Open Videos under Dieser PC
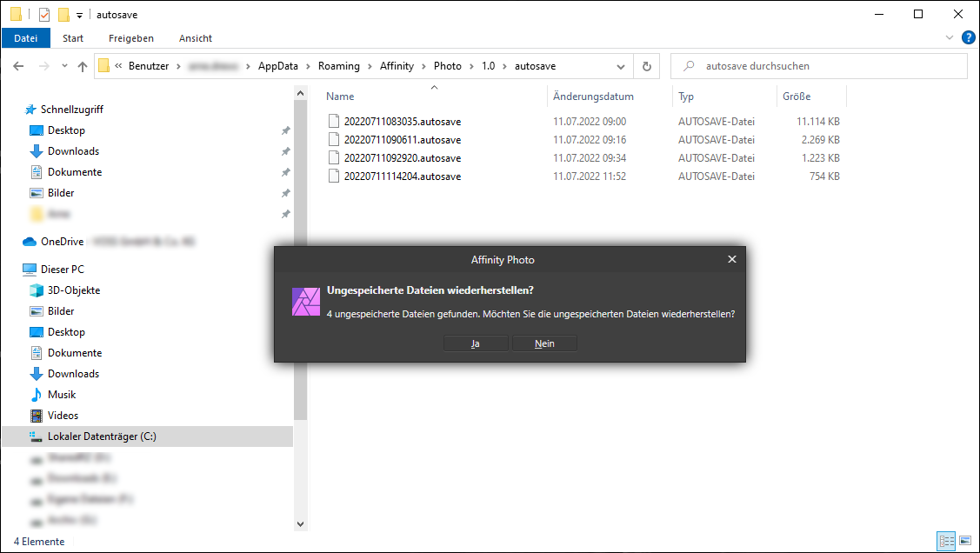This screenshot has height=553, width=980. [x=63, y=416]
